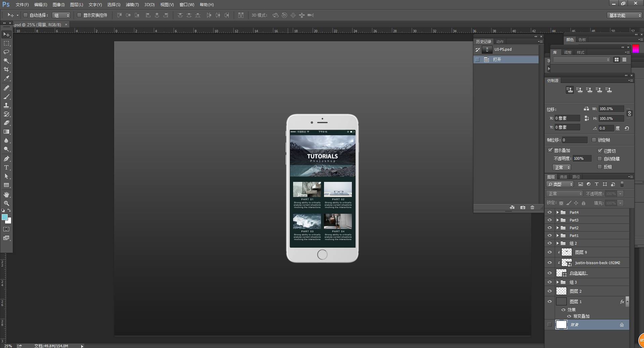Select the 白色矩形 layer thumbnail
Image resolution: width=644 pixels, height=348 pixels.
click(x=561, y=273)
